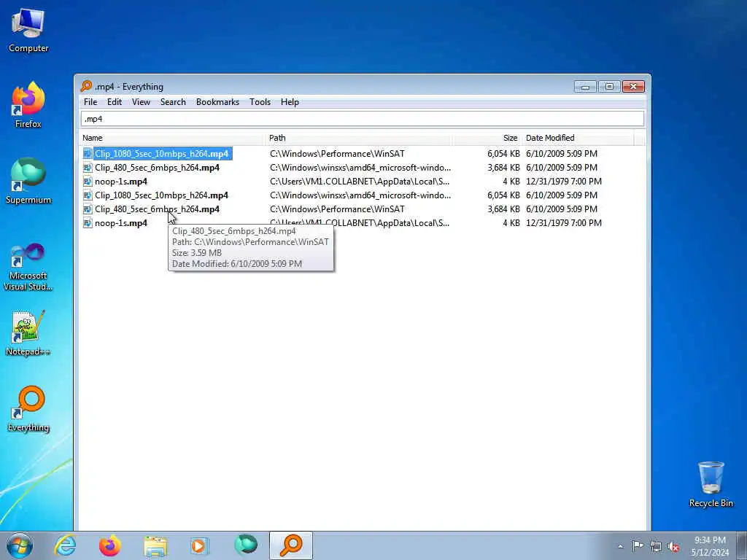Select the first noop-1s.mp4 result
Image resolution: width=747 pixels, height=560 pixels.
pyautogui.click(x=120, y=182)
